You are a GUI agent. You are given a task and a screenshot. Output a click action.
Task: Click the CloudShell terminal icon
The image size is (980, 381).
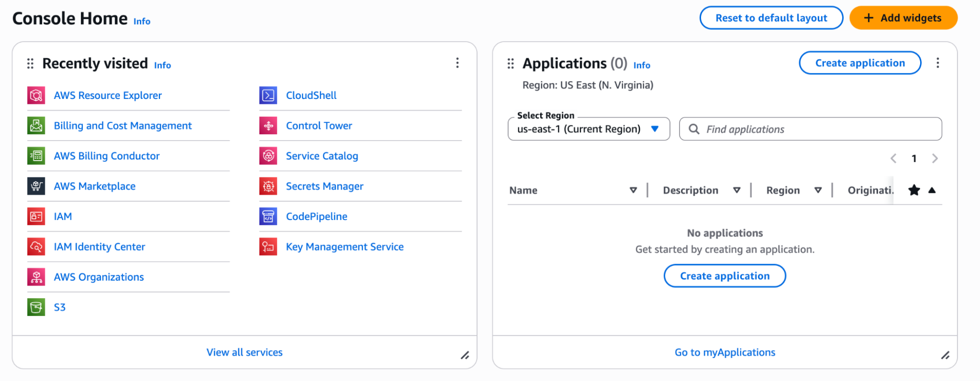(x=268, y=95)
